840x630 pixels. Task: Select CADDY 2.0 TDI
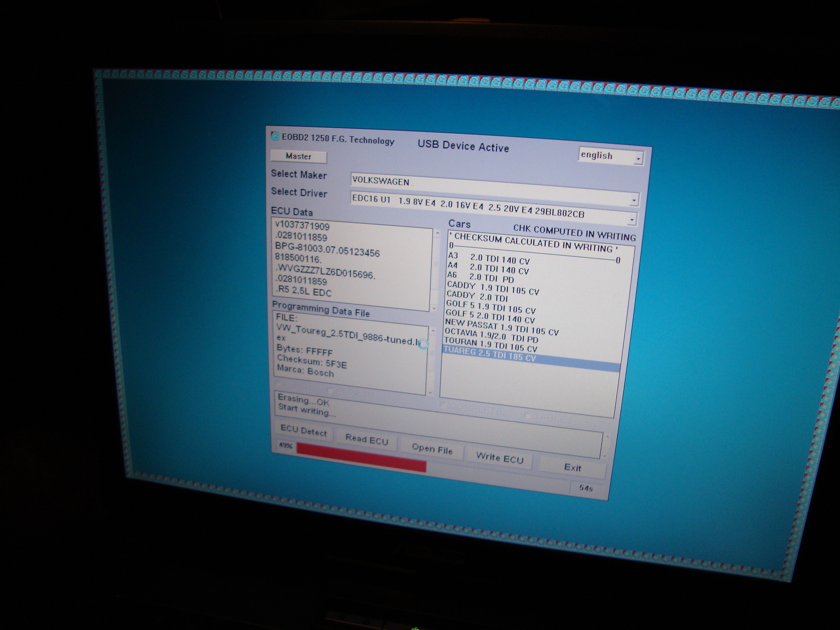click(x=477, y=297)
